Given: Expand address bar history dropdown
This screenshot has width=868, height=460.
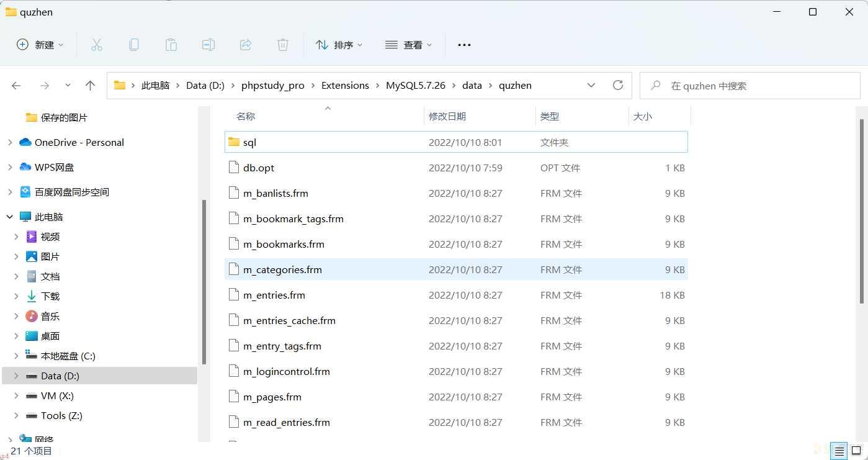Looking at the screenshot, I should coord(591,86).
